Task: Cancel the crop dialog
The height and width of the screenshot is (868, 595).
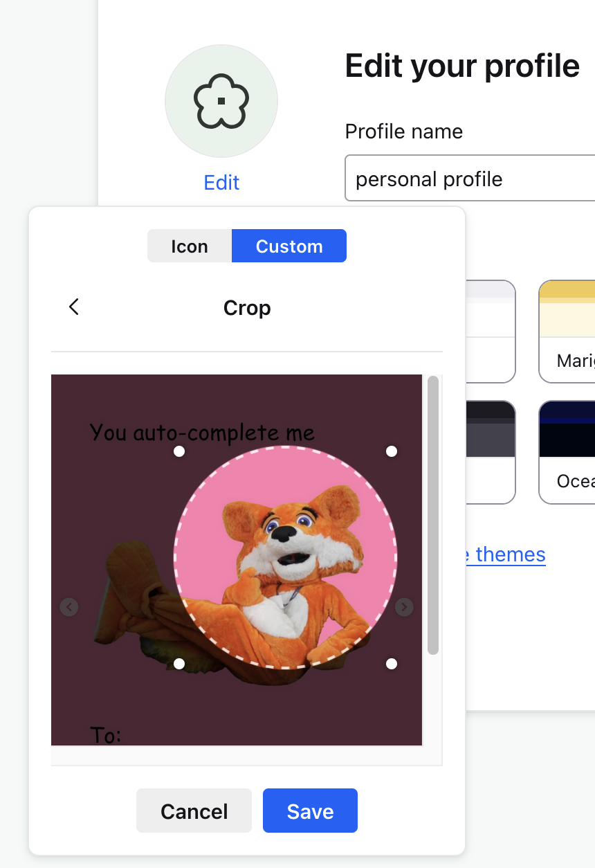Action: pyautogui.click(x=194, y=811)
